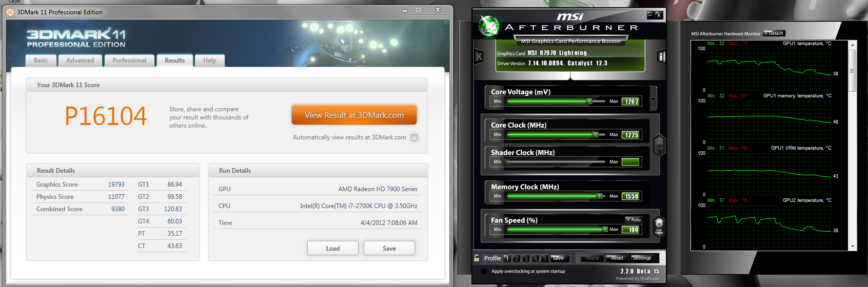Click the Detach button on hardware monitor

point(774,33)
